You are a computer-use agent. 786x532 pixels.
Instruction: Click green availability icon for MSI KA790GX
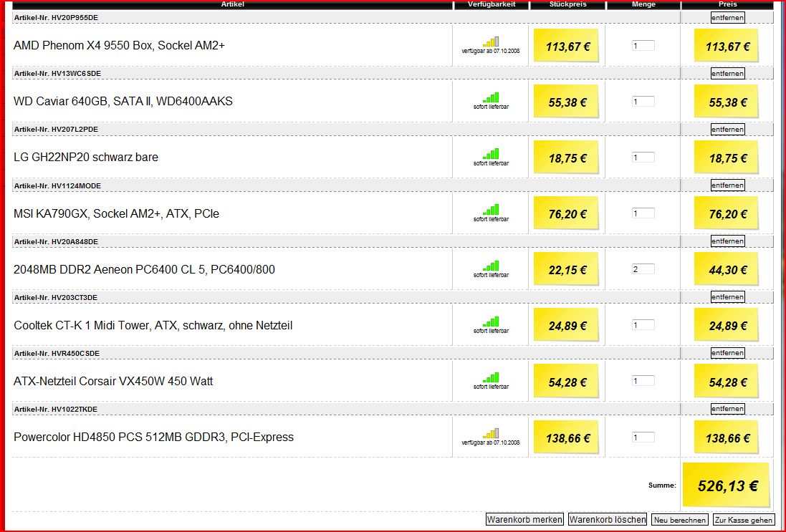click(491, 209)
